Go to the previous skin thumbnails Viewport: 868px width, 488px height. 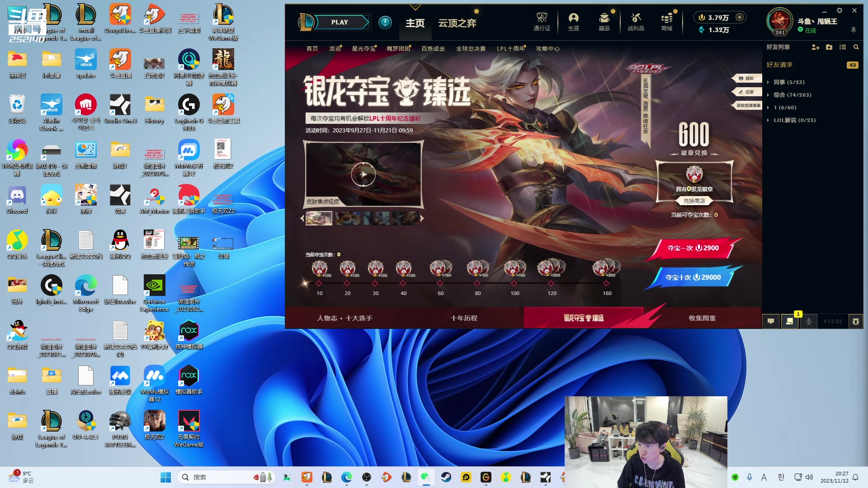(302, 218)
